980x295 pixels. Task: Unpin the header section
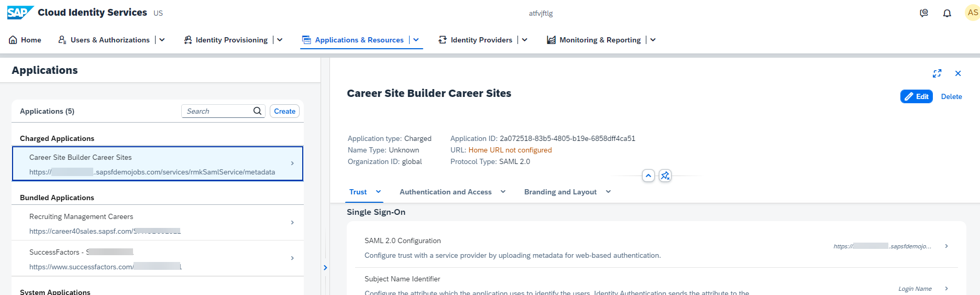point(665,176)
